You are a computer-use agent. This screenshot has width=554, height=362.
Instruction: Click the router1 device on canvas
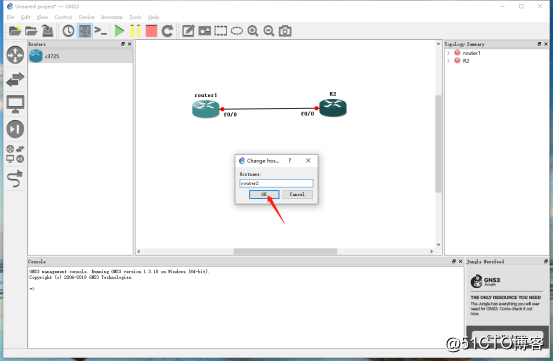click(205, 109)
